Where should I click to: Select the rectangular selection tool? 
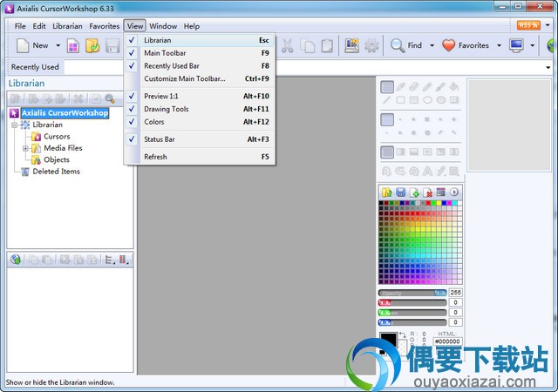point(387,86)
